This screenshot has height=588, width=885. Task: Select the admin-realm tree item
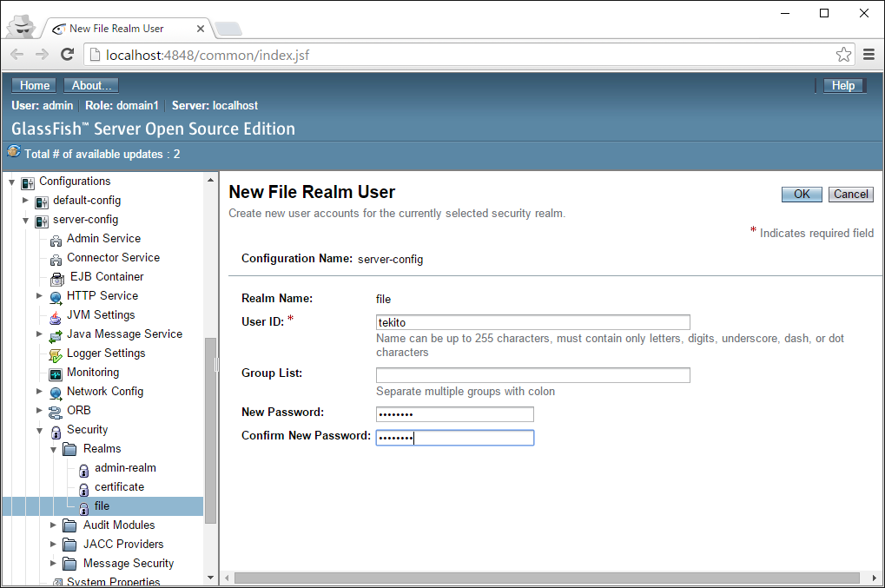[x=125, y=468]
